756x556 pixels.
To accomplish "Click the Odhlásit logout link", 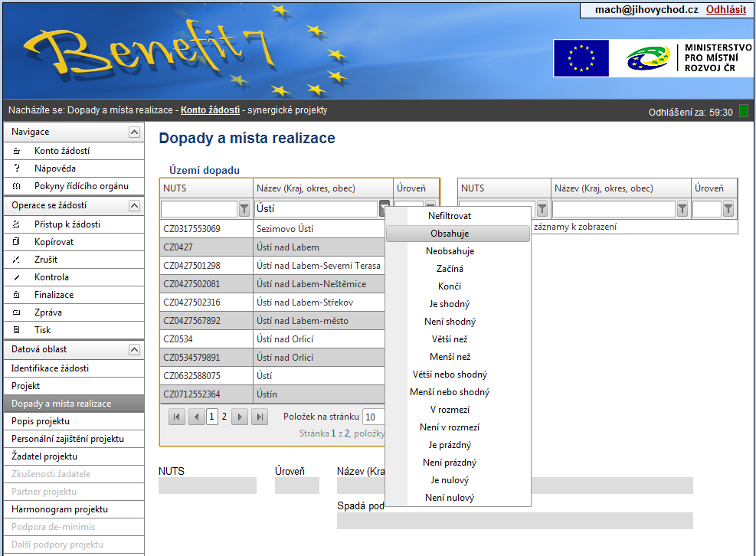I will (725, 10).
